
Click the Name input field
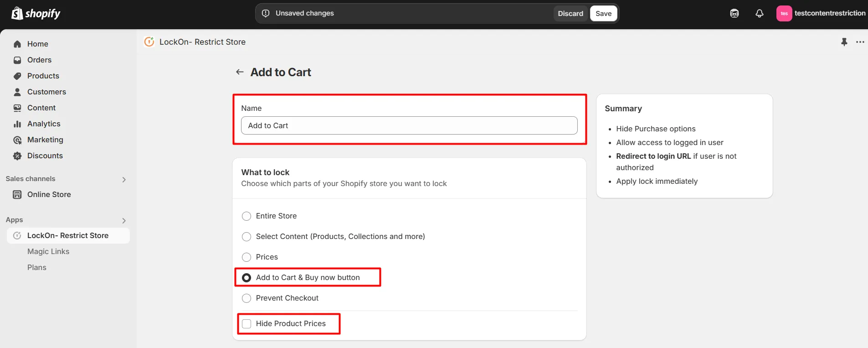409,125
